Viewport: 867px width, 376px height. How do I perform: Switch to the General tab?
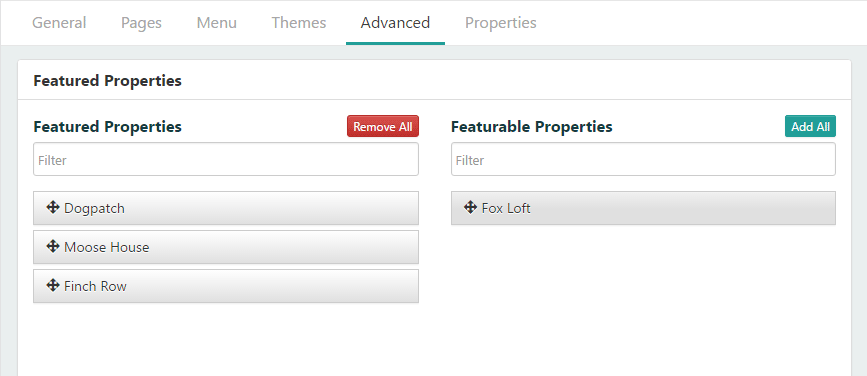coord(59,23)
